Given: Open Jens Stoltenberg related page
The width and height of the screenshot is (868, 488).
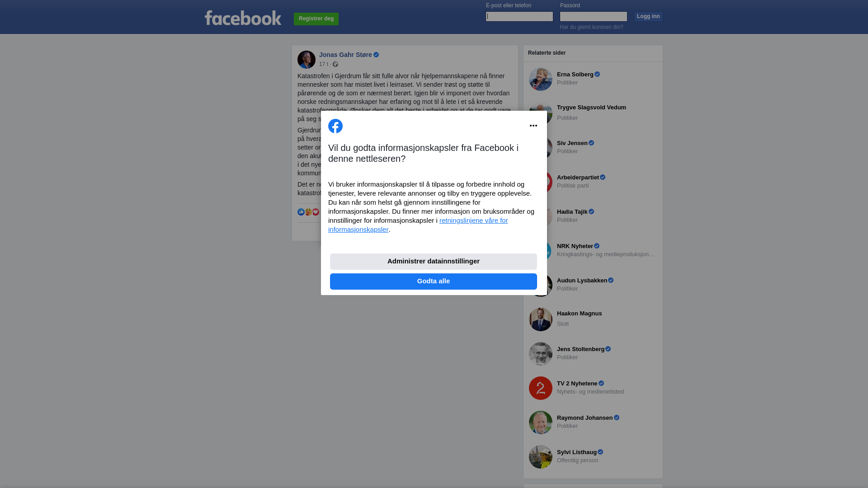Looking at the screenshot, I should [580, 349].
